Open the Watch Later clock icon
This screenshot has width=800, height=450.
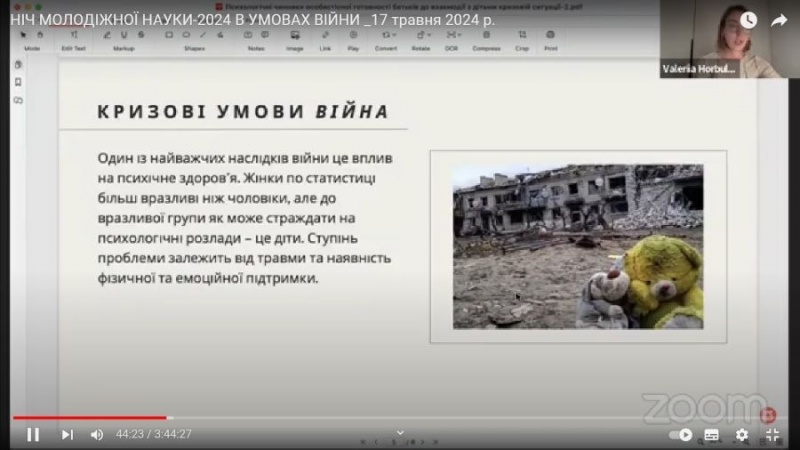[x=749, y=19]
